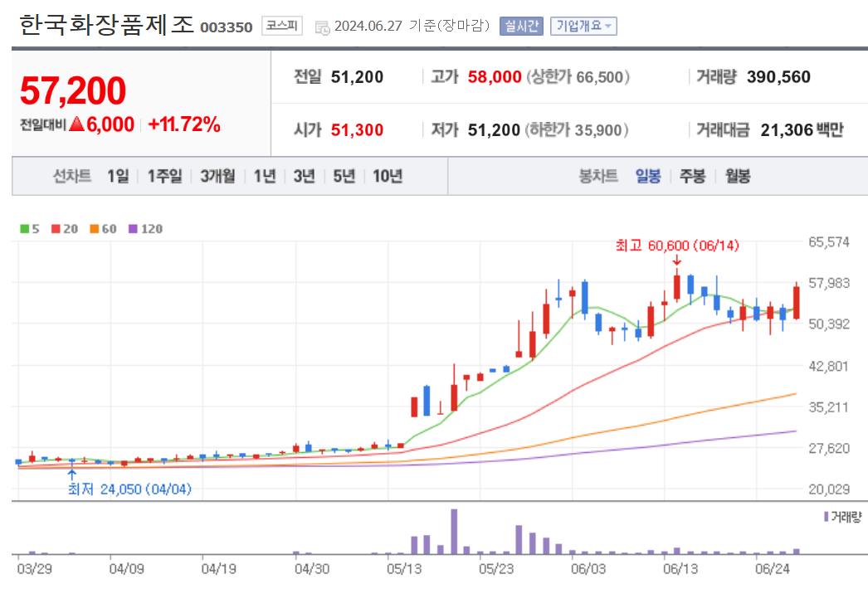868x594 pixels.
Task: Switch to the 주봉 candle chart
Action: tap(693, 176)
